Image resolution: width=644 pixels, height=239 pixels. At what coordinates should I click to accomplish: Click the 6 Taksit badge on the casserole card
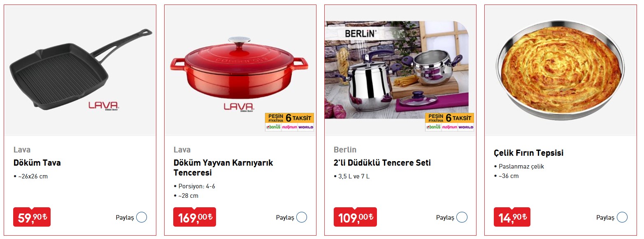(289, 122)
